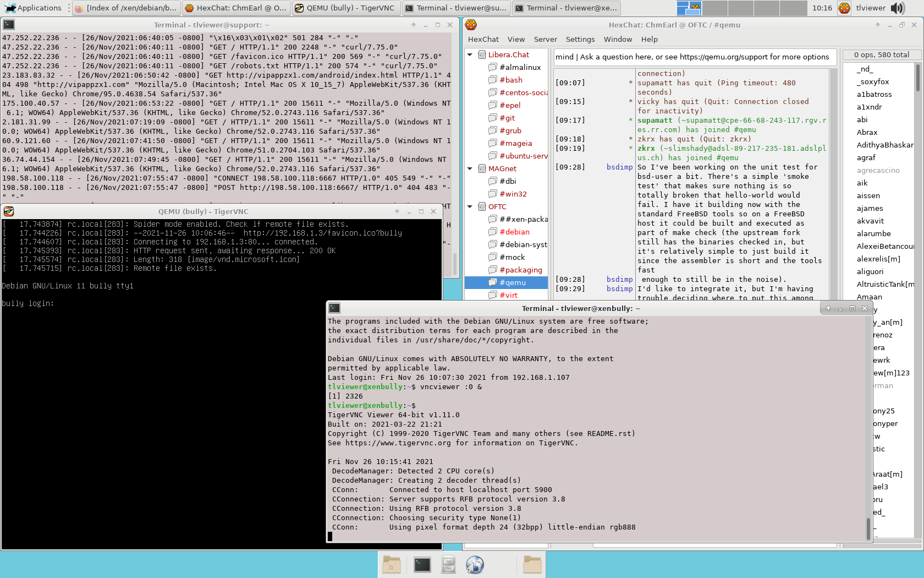Open the #git channel
This screenshot has width=924, height=578.
(507, 118)
